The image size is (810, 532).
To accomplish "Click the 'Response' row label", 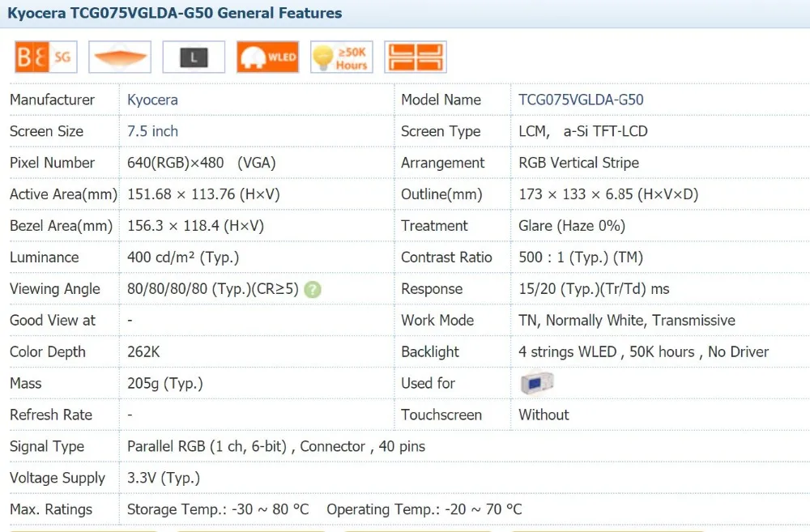I will click(432, 289).
